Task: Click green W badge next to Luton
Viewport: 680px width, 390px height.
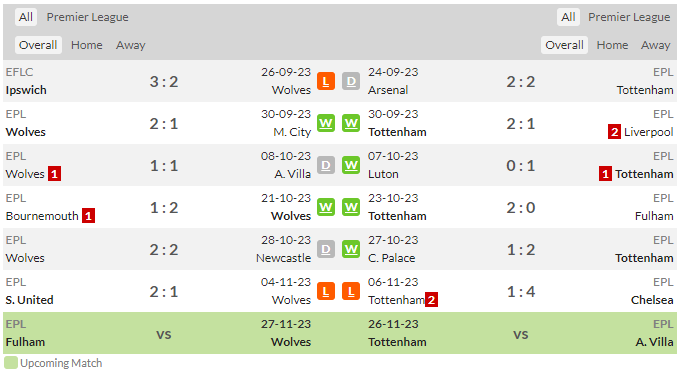Action: 351,165
